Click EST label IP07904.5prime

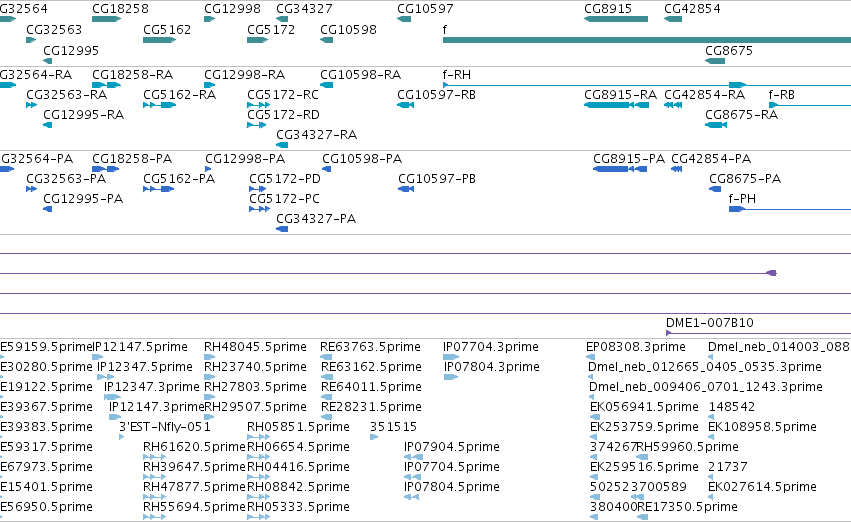click(x=452, y=447)
